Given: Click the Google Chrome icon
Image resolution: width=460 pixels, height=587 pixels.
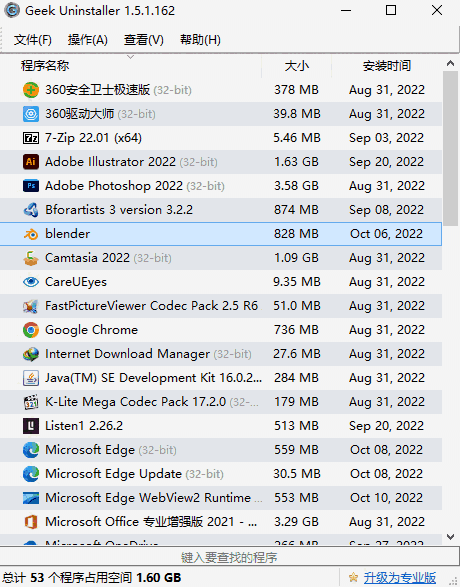Looking at the screenshot, I should 31,330.
